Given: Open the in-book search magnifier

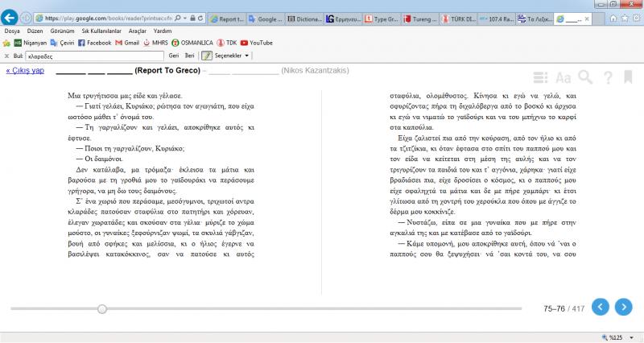Looking at the screenshot, I should (x=586, y=76).
